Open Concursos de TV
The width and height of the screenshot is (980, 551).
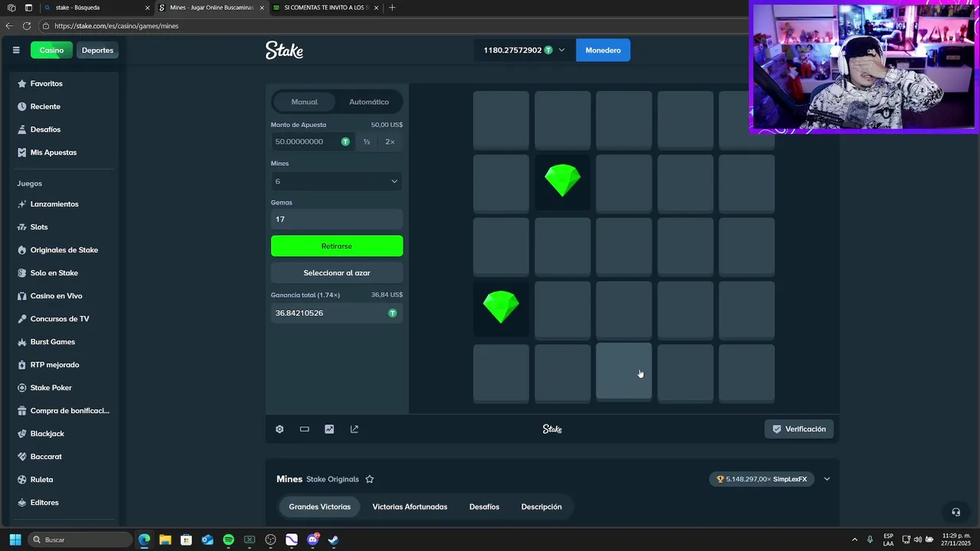(64, 319)
